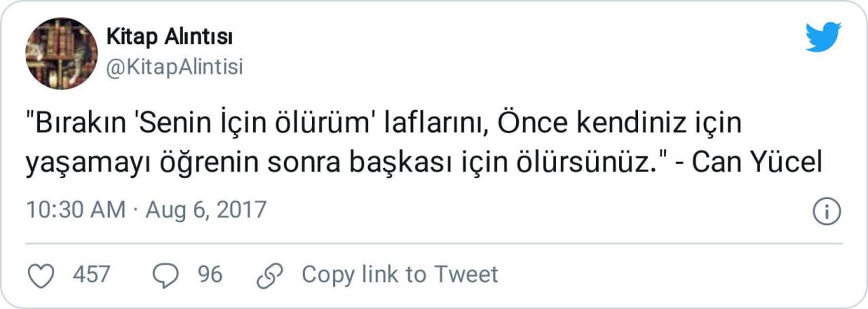This screenshot has height=309, width=868.
Task: Click the chain link icon
Action: point(269,274)
